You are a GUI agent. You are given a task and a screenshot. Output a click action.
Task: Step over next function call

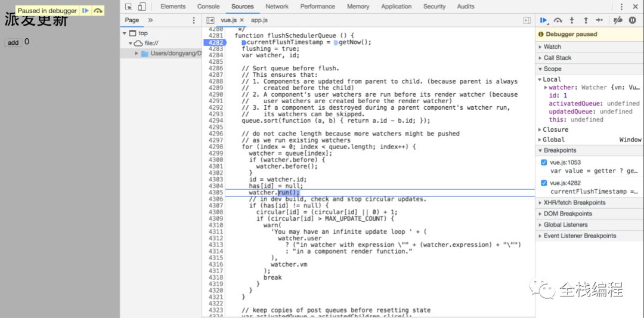558,20
